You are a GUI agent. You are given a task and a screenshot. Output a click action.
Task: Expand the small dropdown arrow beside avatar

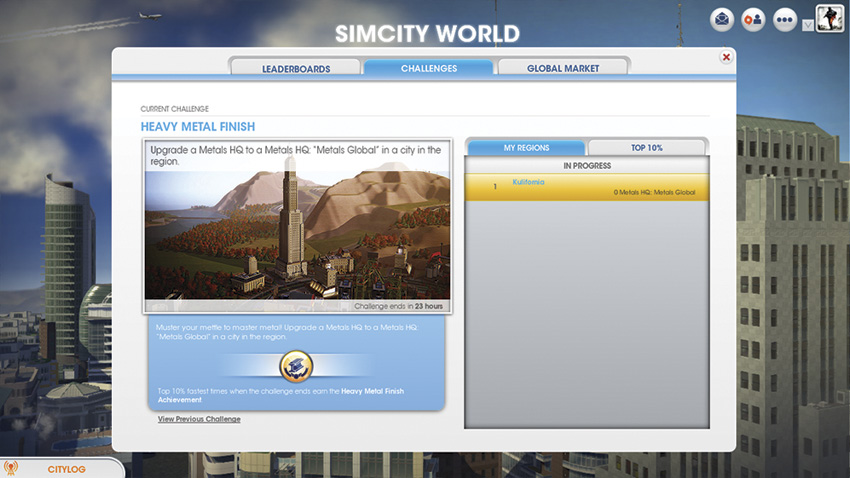tap(808, 25)
